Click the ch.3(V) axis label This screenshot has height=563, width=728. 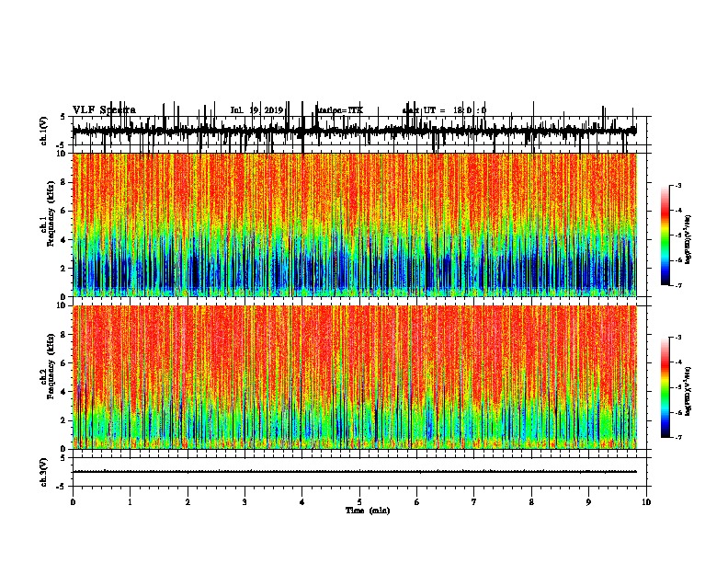click(44, 472)
